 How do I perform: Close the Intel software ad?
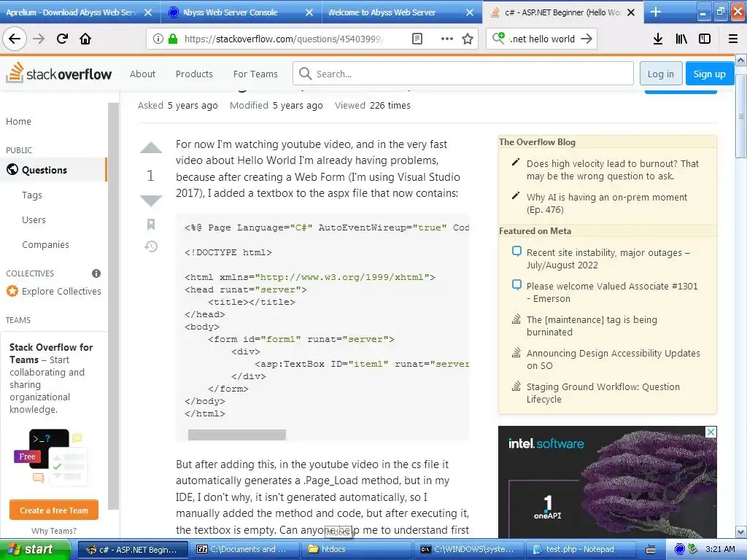(x=711, y=432)
